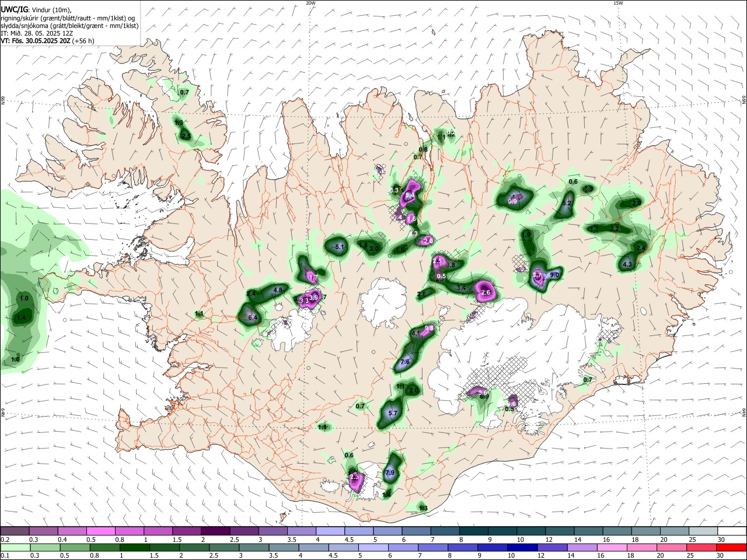
Task: Click the dark teal 8 swatch, top legend row
Action: pyautogui.click(x=473, y=531)
